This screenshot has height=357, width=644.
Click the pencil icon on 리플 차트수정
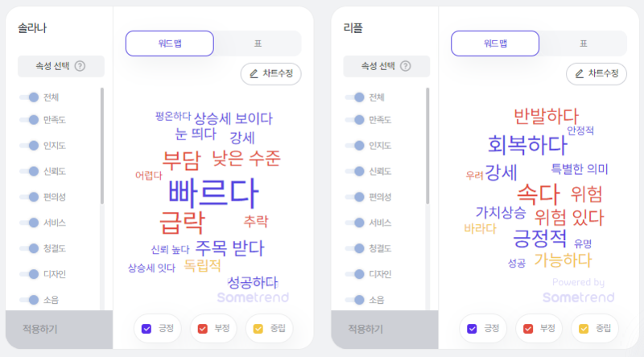579,73
